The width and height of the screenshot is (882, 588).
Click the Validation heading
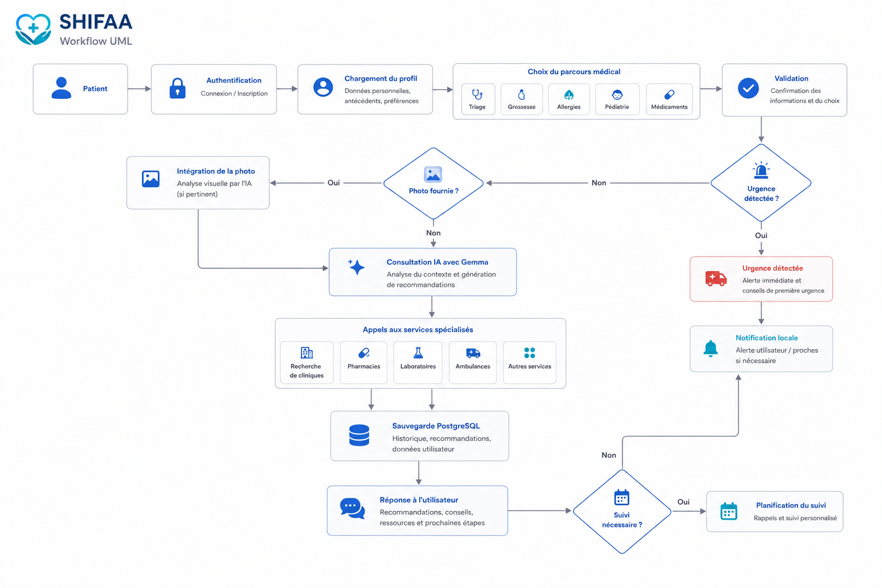click(791, 79)
